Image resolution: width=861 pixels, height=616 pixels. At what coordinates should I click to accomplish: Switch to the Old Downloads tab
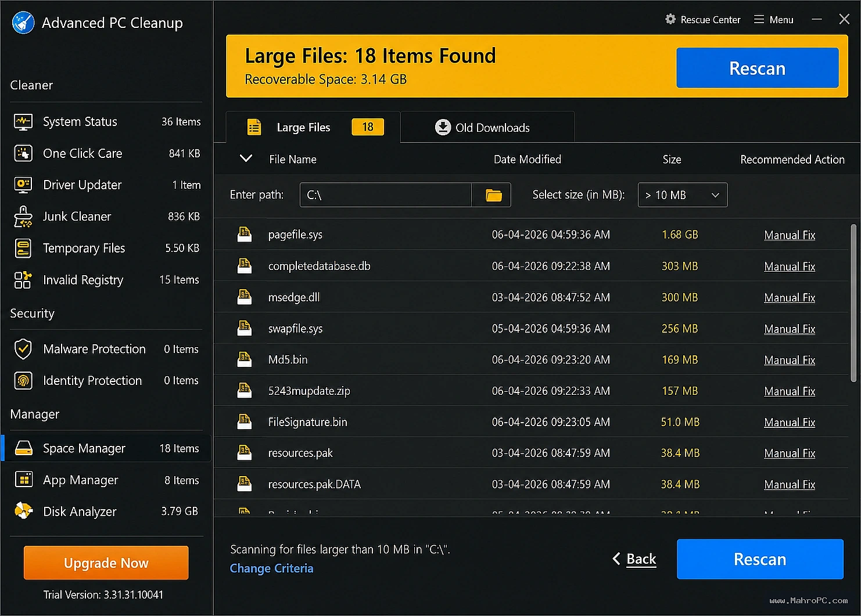pyautogui.click(x=487, y=127)
